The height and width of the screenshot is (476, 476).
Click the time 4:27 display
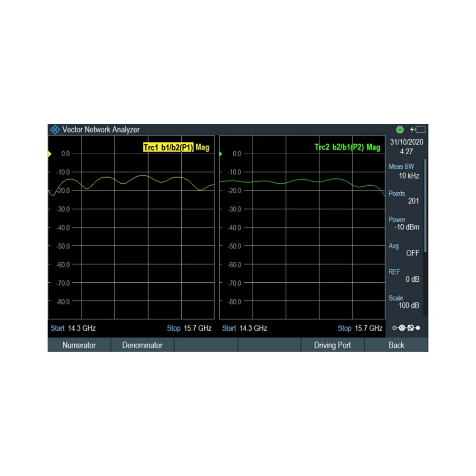click(407, 151)
